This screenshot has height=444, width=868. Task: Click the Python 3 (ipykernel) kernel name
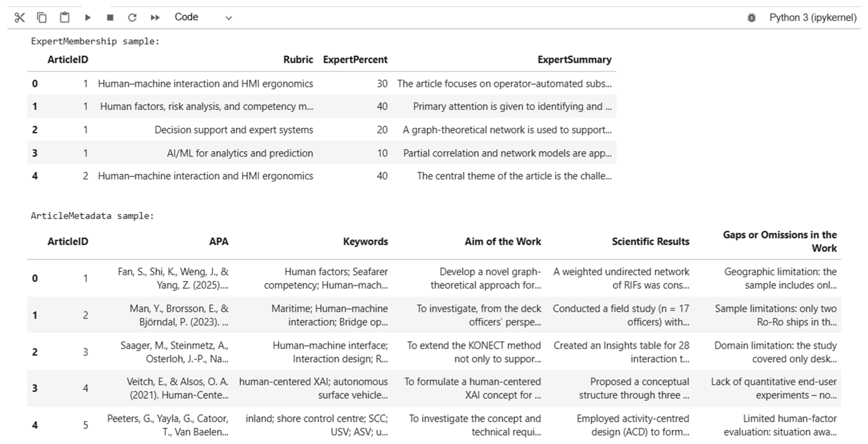coord(813,18)
